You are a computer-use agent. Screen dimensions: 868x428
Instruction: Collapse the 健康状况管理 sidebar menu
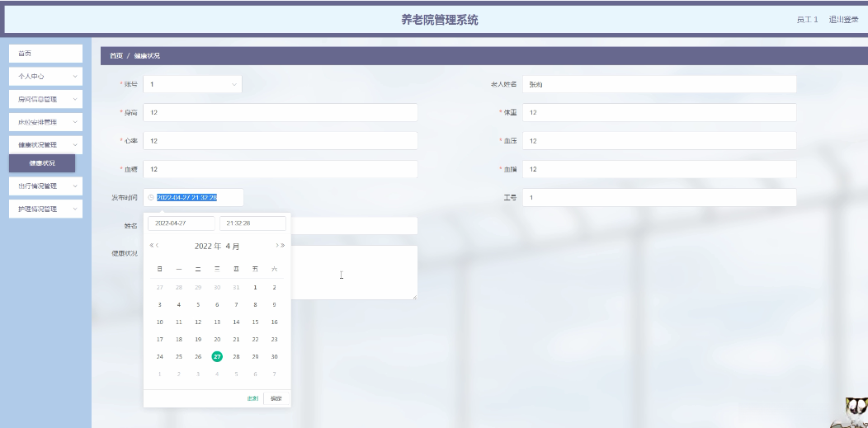point(45,145)
